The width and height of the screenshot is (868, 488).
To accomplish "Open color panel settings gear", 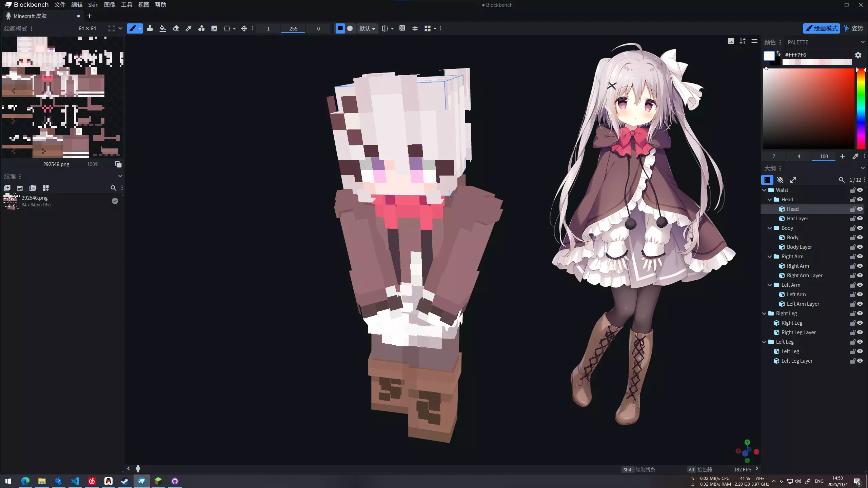I will pyautogui.click(x=858, y=55).
